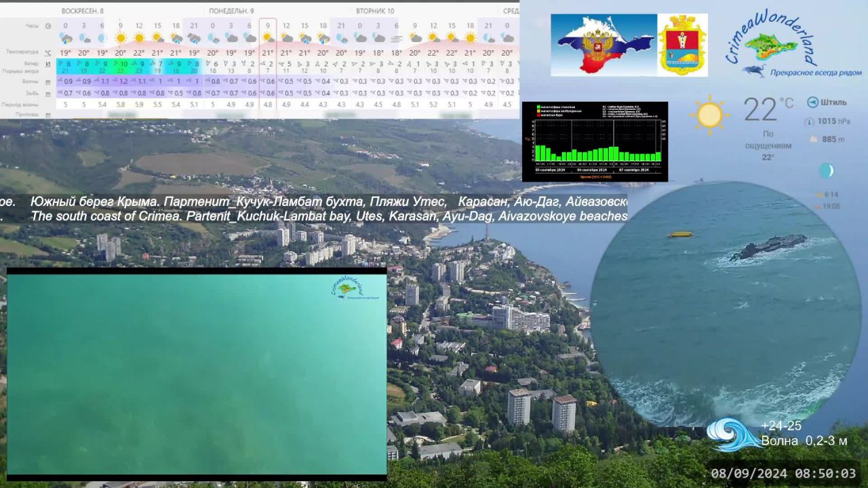Click the 1015 hPa pressure value
This screenshot has height=488, width=868.
(833, 121)
